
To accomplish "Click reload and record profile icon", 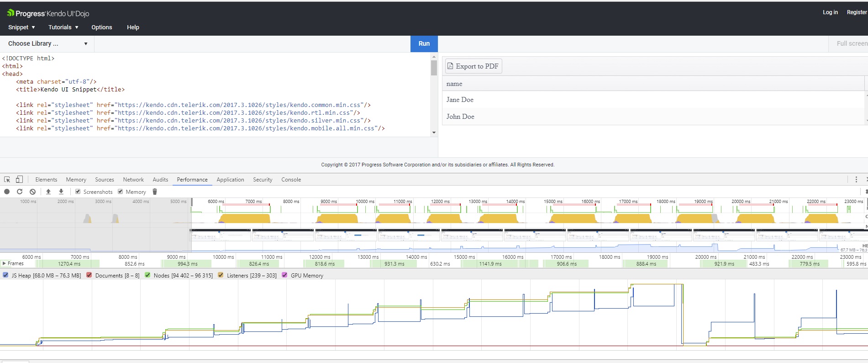I will 20,192.
